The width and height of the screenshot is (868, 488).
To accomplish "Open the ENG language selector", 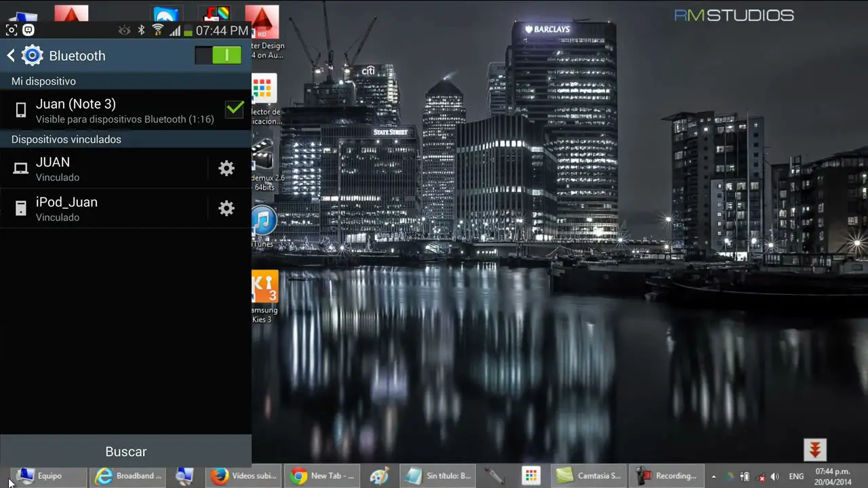I will [796, 476].
